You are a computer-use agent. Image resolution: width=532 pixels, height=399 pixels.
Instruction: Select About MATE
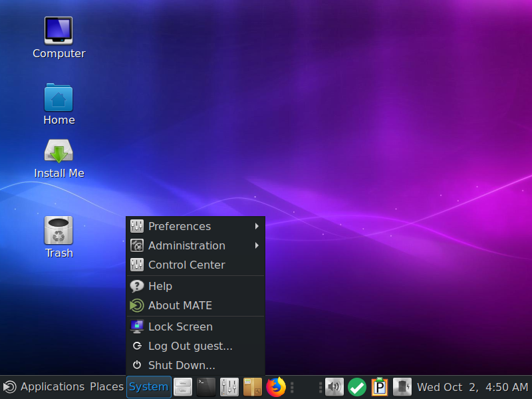(195, 306)
